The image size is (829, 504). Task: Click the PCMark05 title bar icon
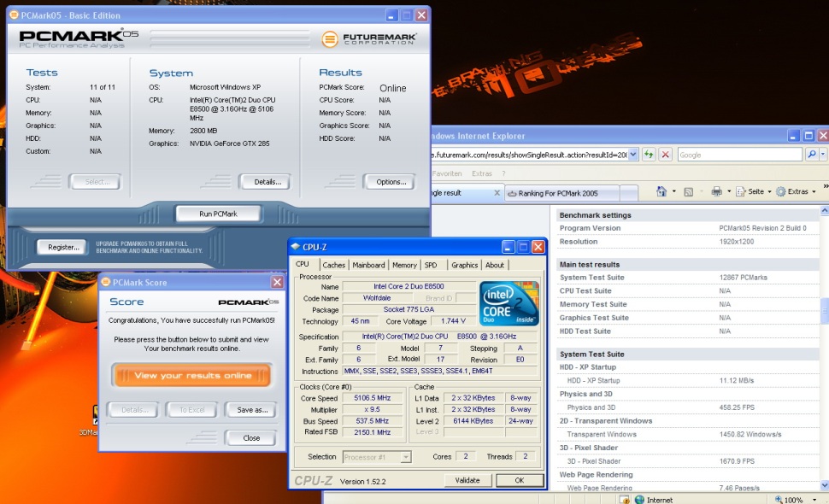[15, 15]
